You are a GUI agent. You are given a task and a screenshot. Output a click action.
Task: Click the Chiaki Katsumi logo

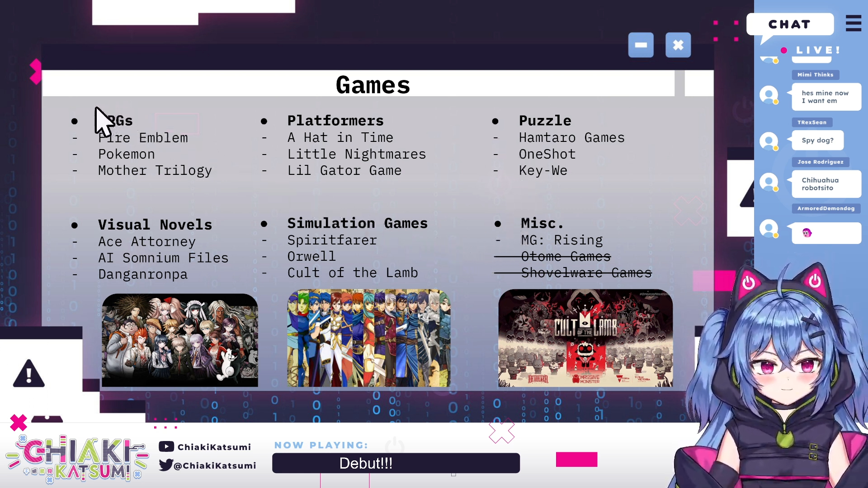point(77,459)
